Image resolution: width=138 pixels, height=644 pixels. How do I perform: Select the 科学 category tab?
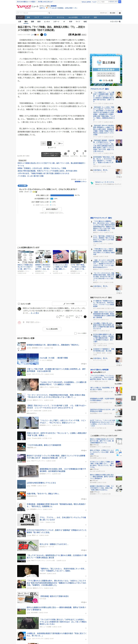[x=71, y=21]
